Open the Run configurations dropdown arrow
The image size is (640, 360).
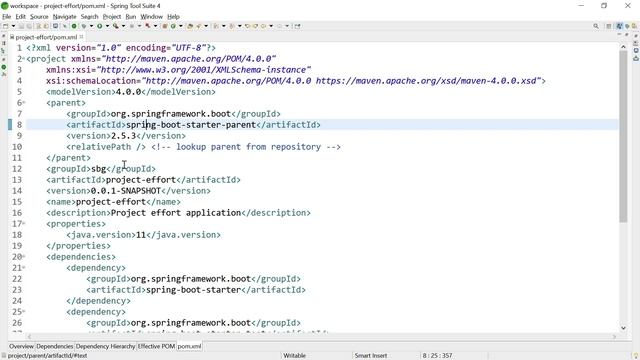click(107, 26)
